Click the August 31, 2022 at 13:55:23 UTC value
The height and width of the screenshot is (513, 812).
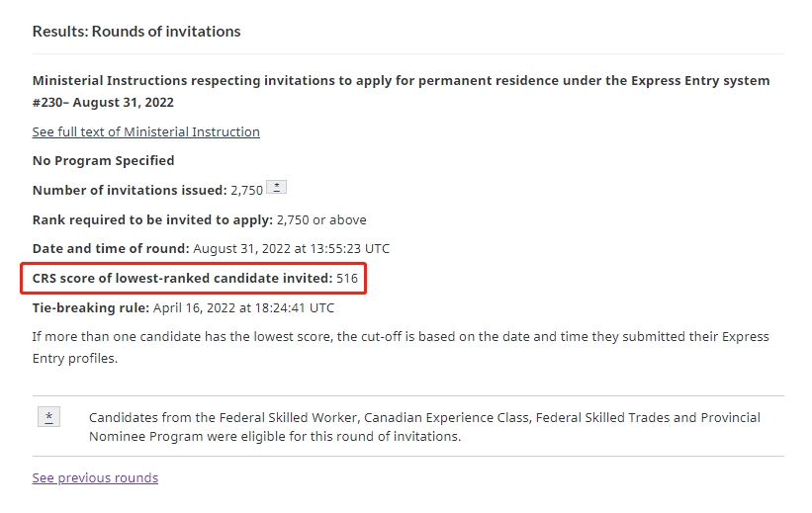(291, 248)
